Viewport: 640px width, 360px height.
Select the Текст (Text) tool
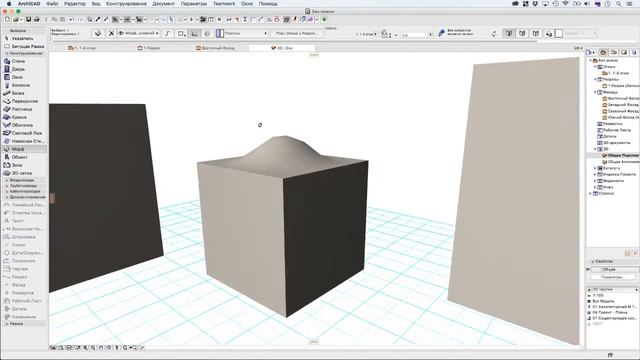[x=24, y=221]
